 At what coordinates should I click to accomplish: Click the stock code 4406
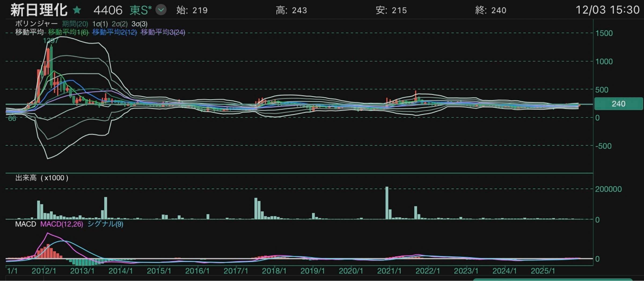pyautogui.click(x=108, y=10)
